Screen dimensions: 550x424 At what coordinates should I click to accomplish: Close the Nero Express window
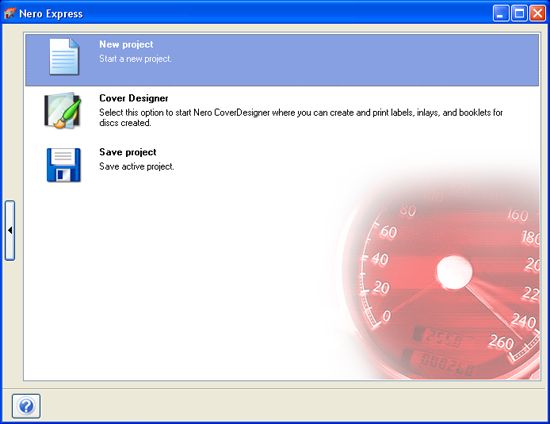coord(537,14)
